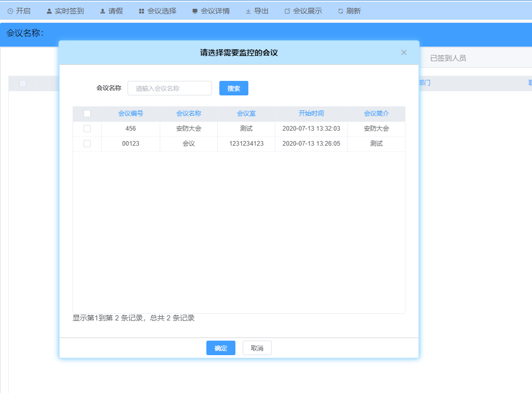Image resolution: width=532 pixels, height=393 pixels.
Task: Click the monitor icon for 会议详情
Action: point(195,11)
